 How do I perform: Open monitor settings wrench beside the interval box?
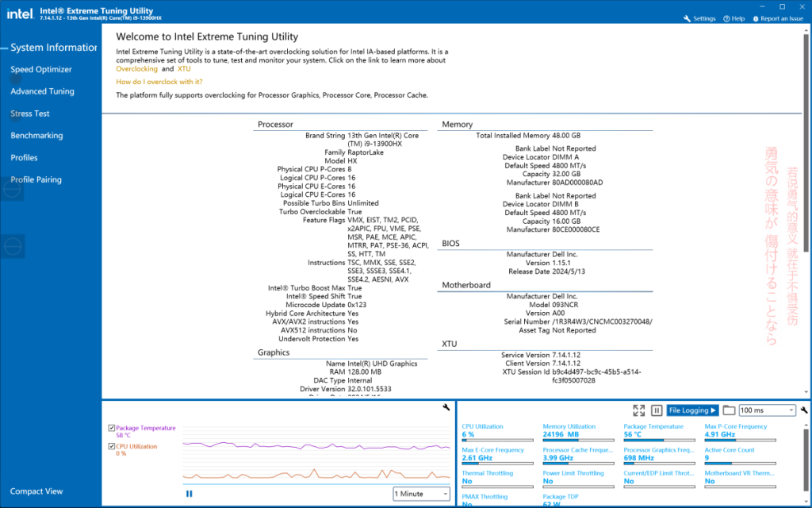(804, 410)
